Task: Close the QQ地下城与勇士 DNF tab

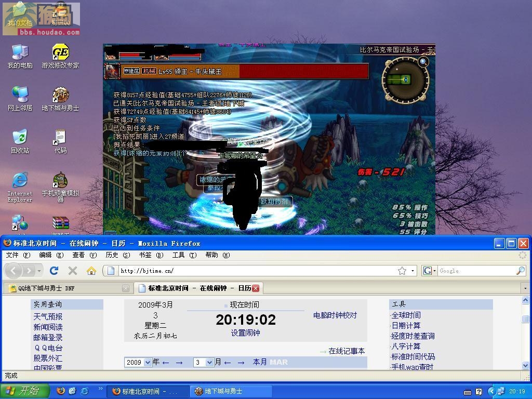Action: click(126, 288)
